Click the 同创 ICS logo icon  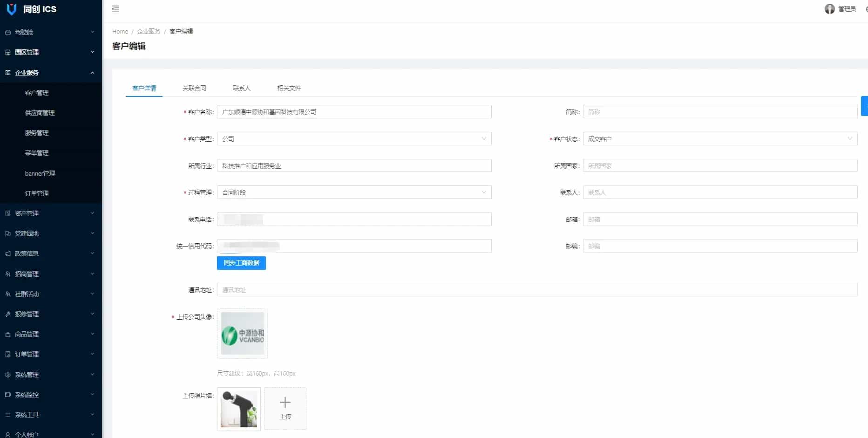tap(12, 9)
